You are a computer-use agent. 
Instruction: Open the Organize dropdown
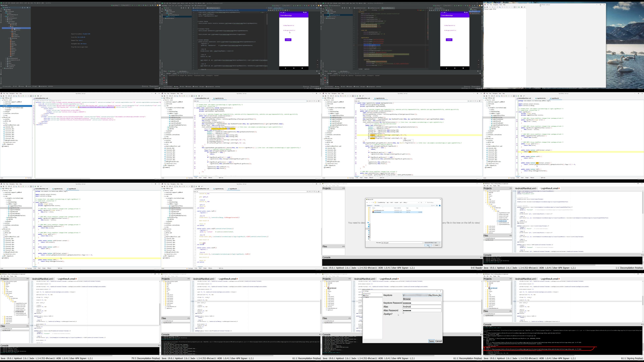click(369, 206)
